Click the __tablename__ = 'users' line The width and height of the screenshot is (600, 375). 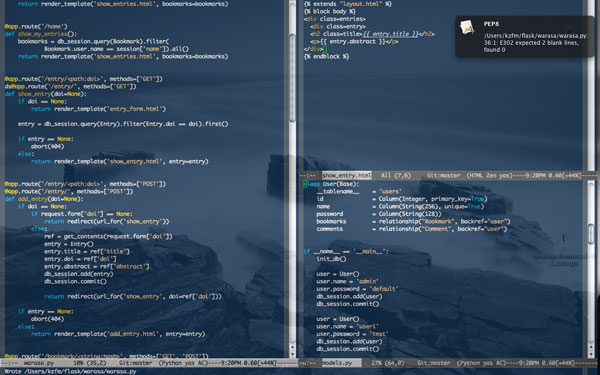point(359,191)
